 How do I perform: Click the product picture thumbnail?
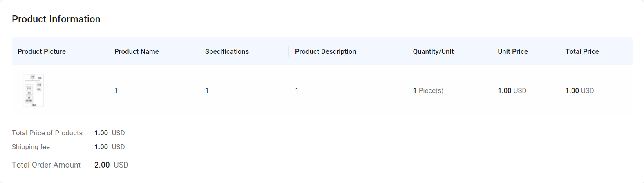tap(33, 90)
